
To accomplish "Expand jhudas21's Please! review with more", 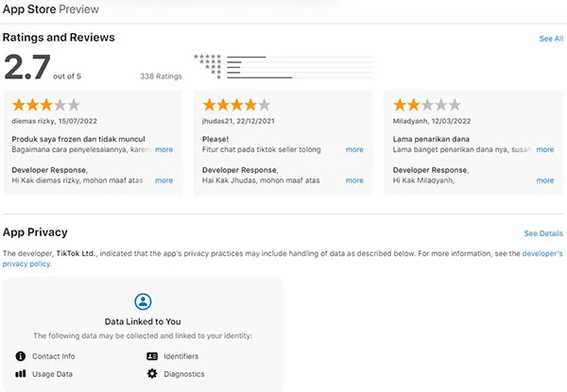I will 354,149.
